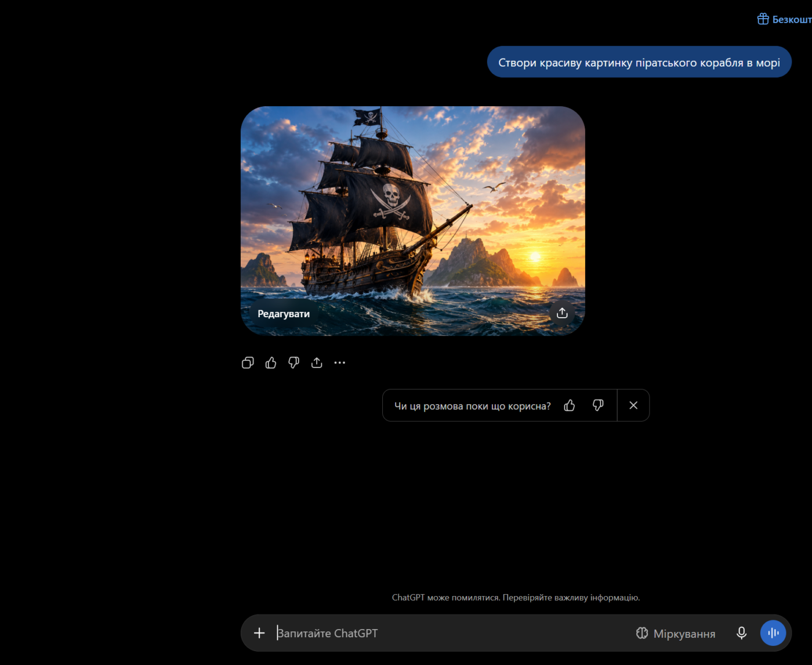Click the ChatGPT може помилятися disclaimer text
The height and width of the screenshot is (665, 812).
[x=516, y=597]
